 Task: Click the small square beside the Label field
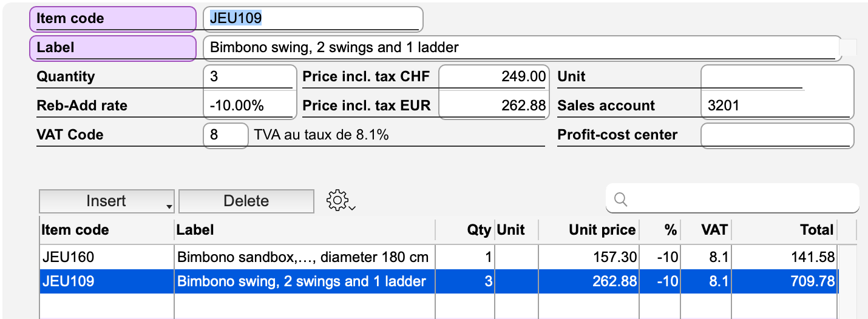click(848, 48)
